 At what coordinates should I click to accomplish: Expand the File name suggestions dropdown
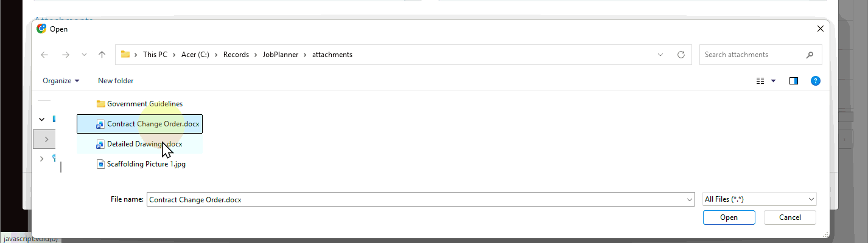(689, 199)
